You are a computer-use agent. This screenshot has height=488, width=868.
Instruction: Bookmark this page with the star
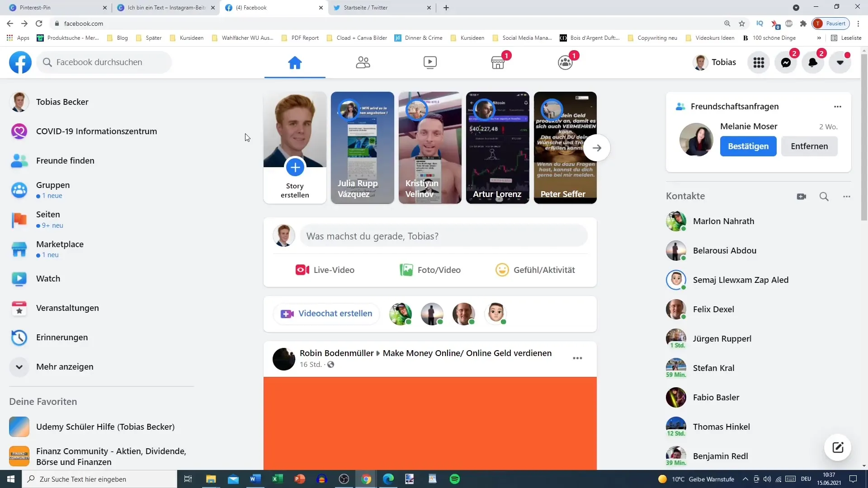point(742,23)
